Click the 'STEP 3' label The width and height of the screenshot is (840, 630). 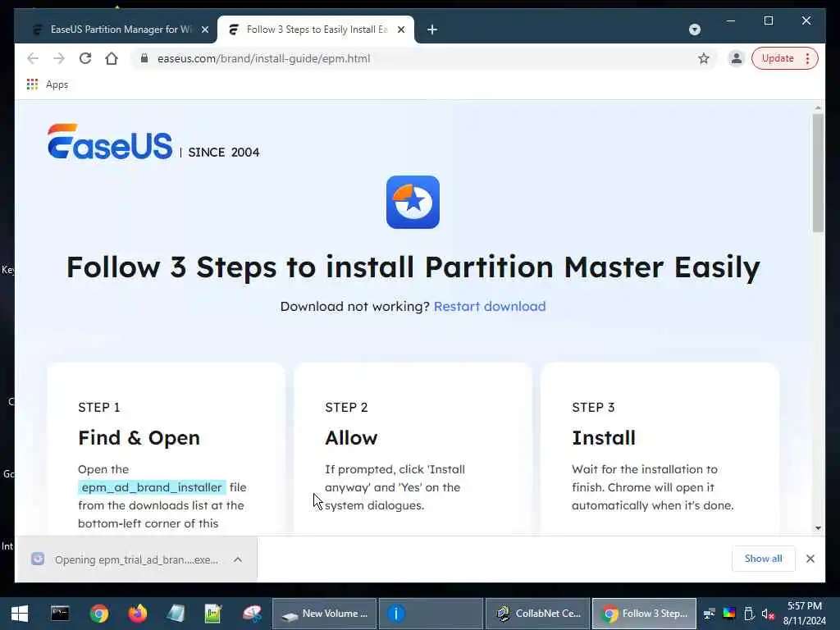point(593,408)
